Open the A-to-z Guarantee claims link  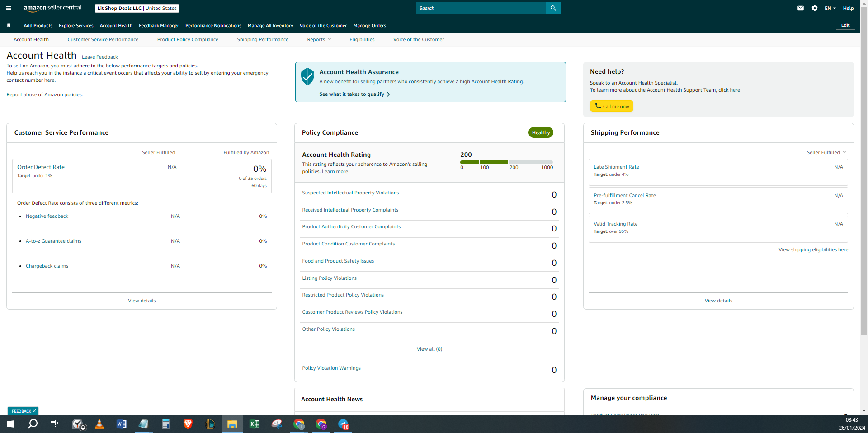tap(53, 241)
